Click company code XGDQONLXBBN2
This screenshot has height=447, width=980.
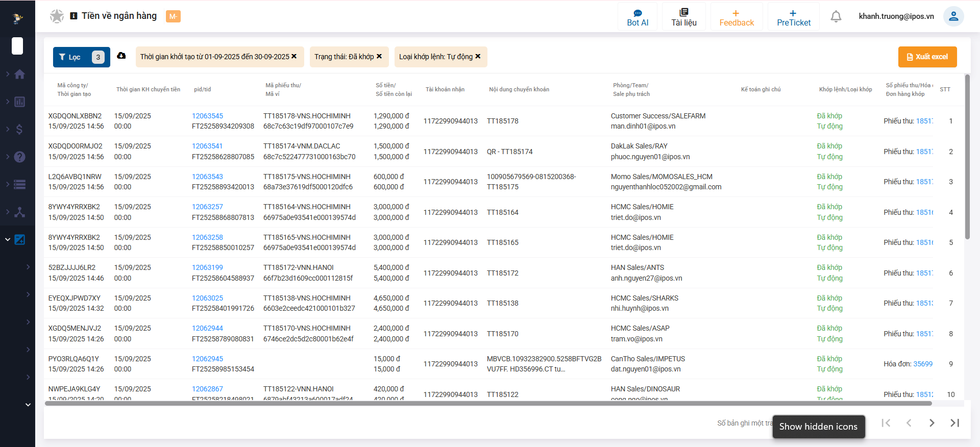75,116
